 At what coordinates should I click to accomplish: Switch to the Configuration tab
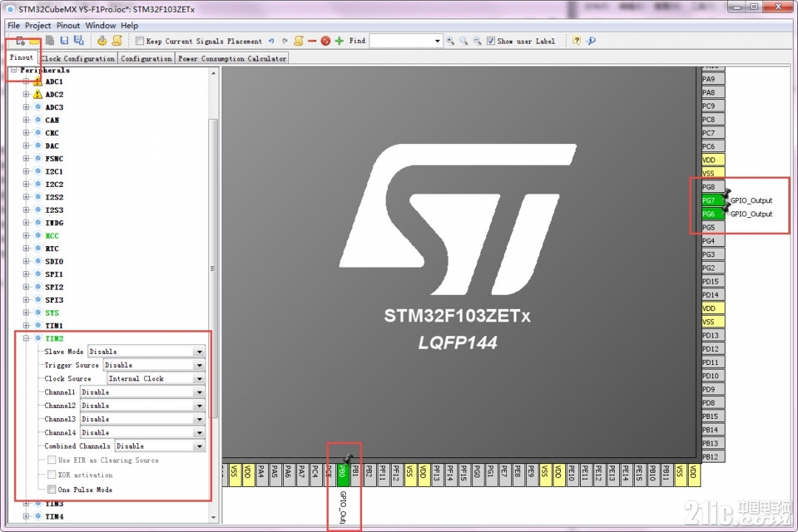pyautogui.click(x=146, y=58)
